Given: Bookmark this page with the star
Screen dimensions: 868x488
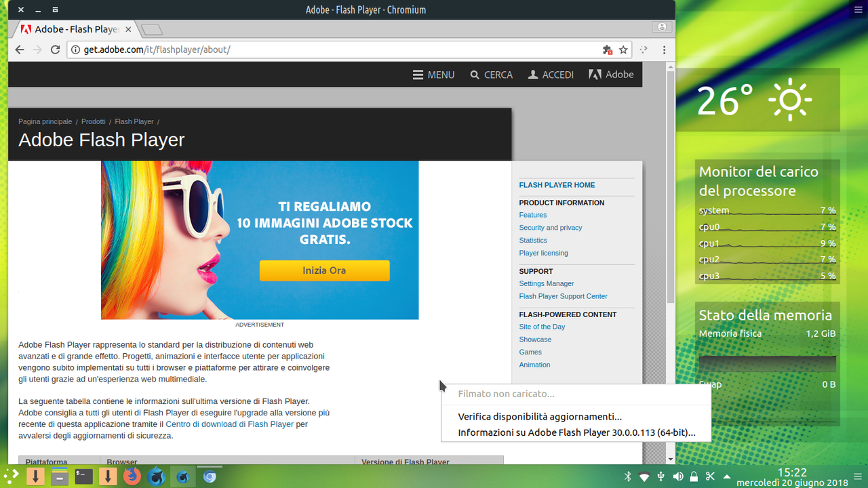Looking at the screenshot, I should tap(623, 49).
